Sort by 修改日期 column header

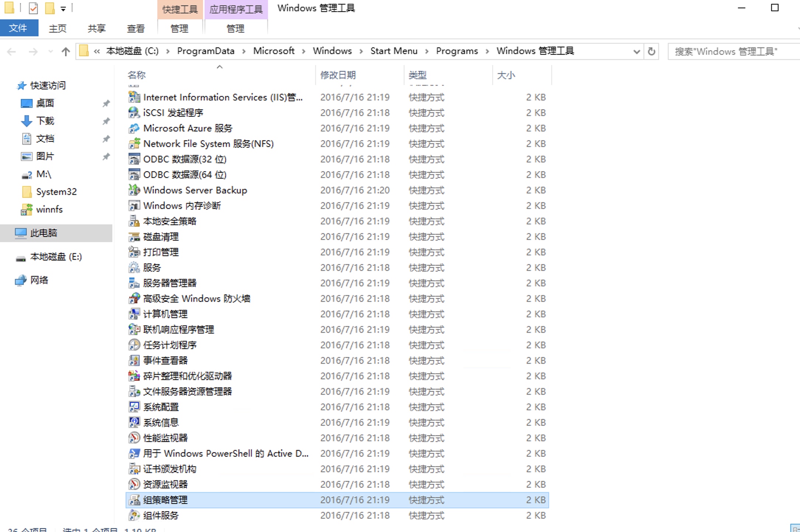(360, 75)
